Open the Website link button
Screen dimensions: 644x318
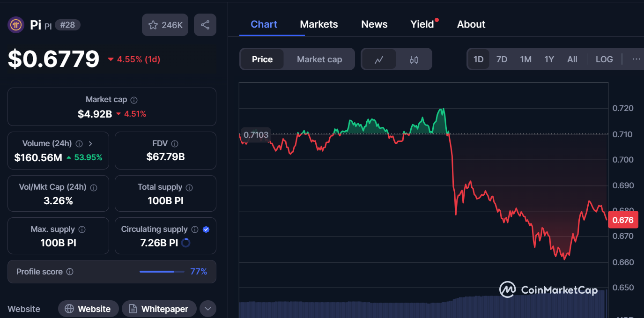coord(88,309)
